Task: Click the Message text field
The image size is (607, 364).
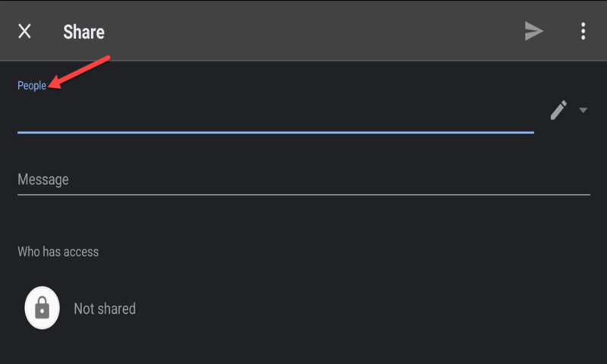Action: pos(303,180)
